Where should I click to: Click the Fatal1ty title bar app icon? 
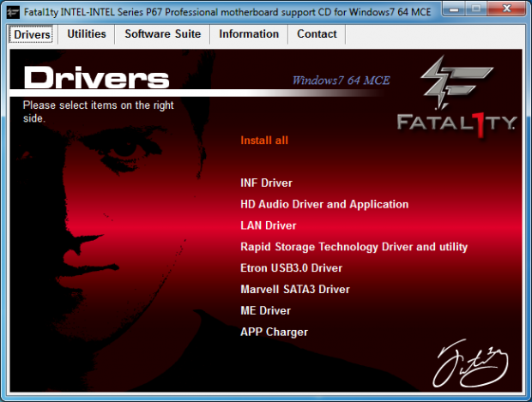click(13, 12)
